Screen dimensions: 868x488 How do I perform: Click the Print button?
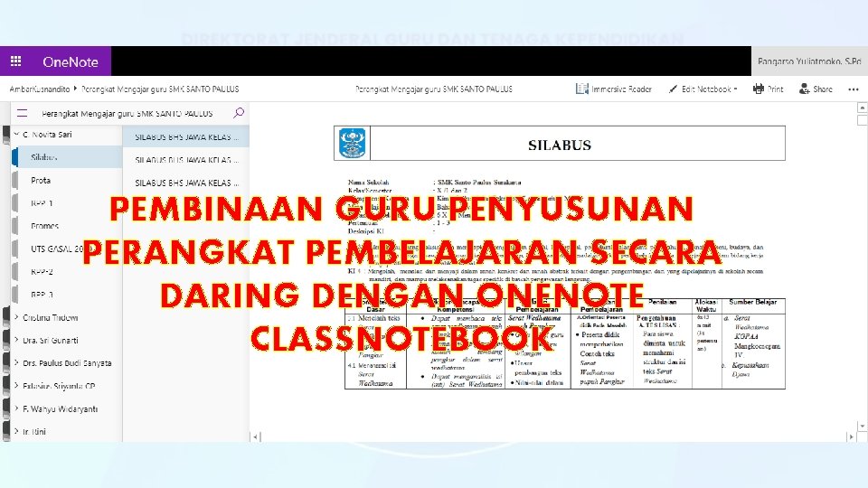click(x=769, y=89)
